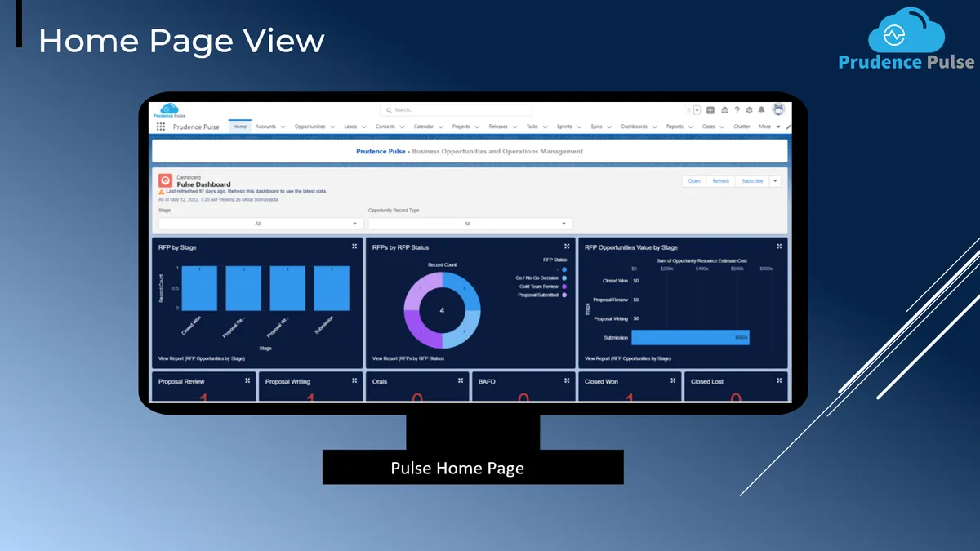The height and width of the screenshot is (551, 980).
Task: Expand the Proposal Review tile
Action: [x=248, y=380]
